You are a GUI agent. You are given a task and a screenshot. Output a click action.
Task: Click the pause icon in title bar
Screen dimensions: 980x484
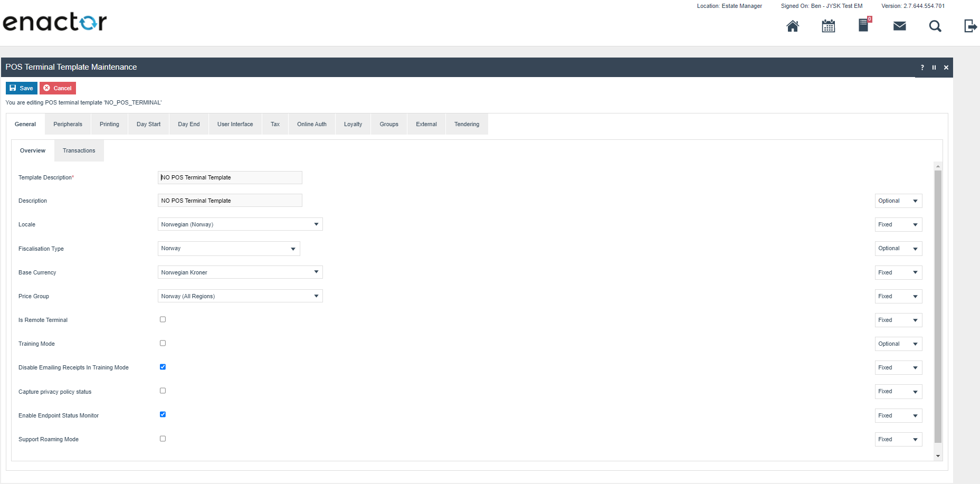pyautogui.click(x=934, y=68)
